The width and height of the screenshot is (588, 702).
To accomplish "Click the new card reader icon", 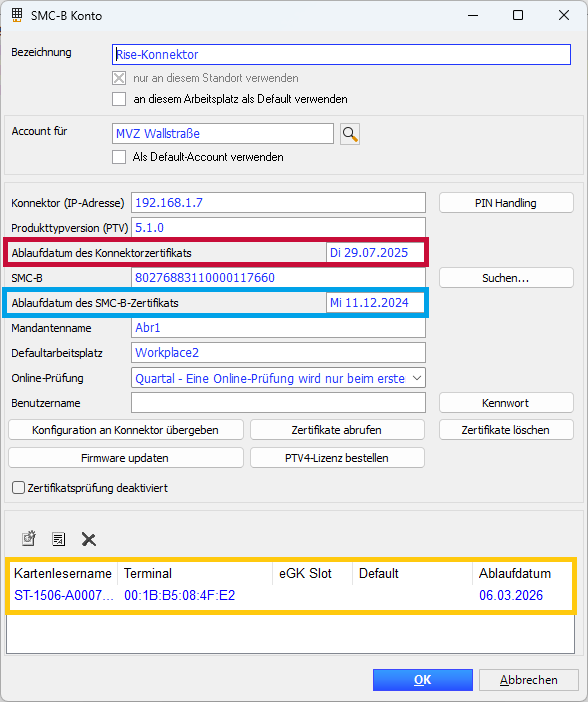I will [x=29, y=539].
